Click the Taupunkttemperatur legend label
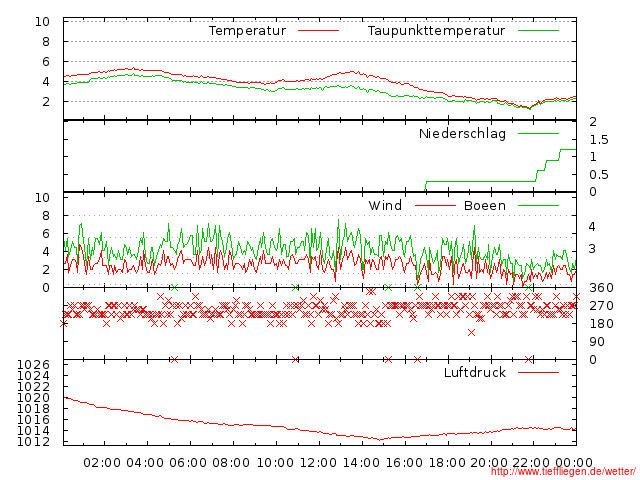640x480 pixels. pyautogui.click(x=436, y=31)
